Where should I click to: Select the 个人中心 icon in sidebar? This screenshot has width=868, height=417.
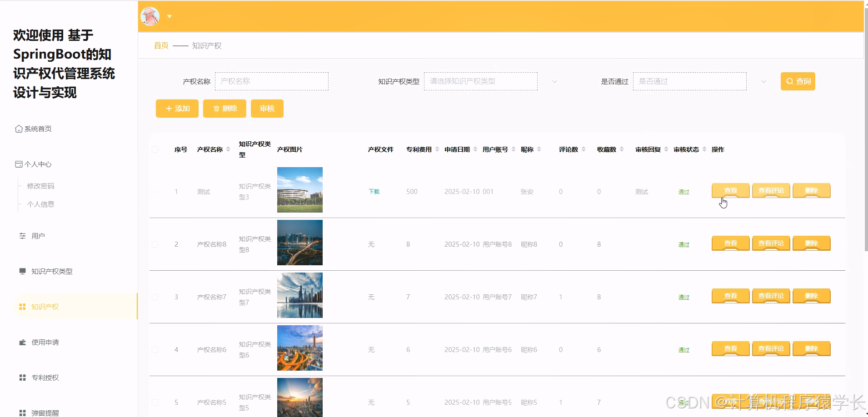[x=18, y=164]
